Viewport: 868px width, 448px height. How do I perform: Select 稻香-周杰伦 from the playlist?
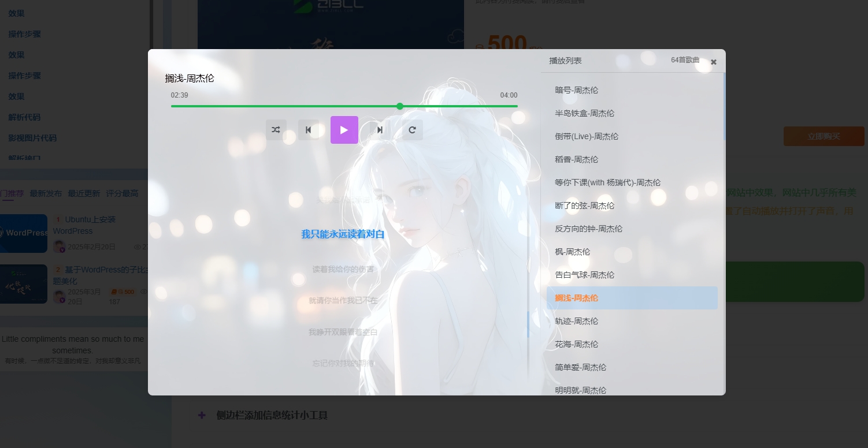(576, 159)
